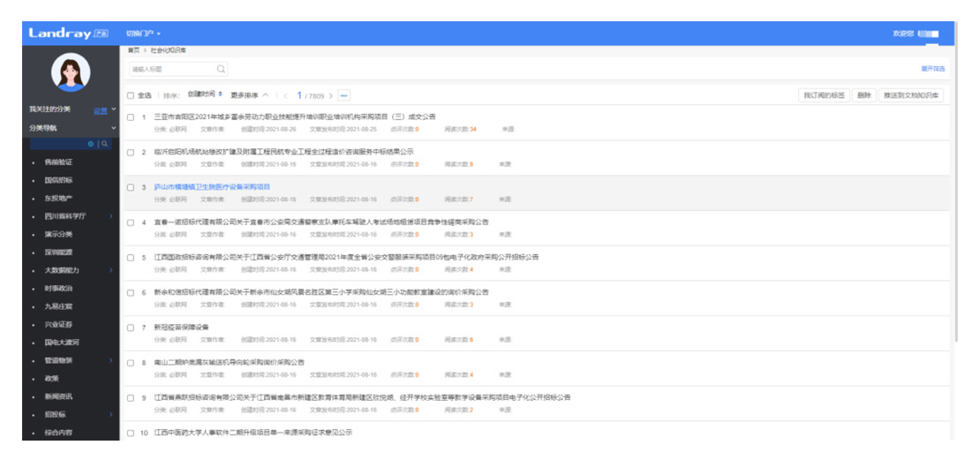Viewport: 980px width, 460px height.
Task: Expand the 更多排序 sort options
Action: (x=249, y=95)
